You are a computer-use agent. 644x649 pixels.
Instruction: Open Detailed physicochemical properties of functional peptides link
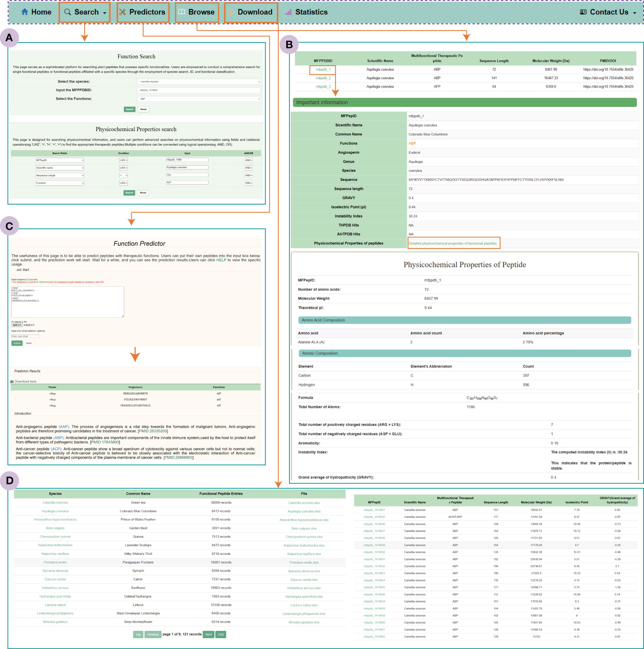point(453,243)
